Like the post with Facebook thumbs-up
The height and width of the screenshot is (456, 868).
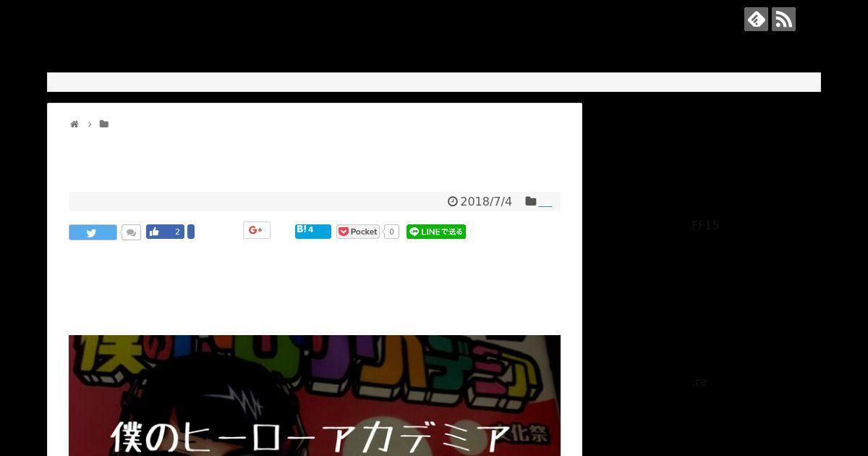pos(165,232)
